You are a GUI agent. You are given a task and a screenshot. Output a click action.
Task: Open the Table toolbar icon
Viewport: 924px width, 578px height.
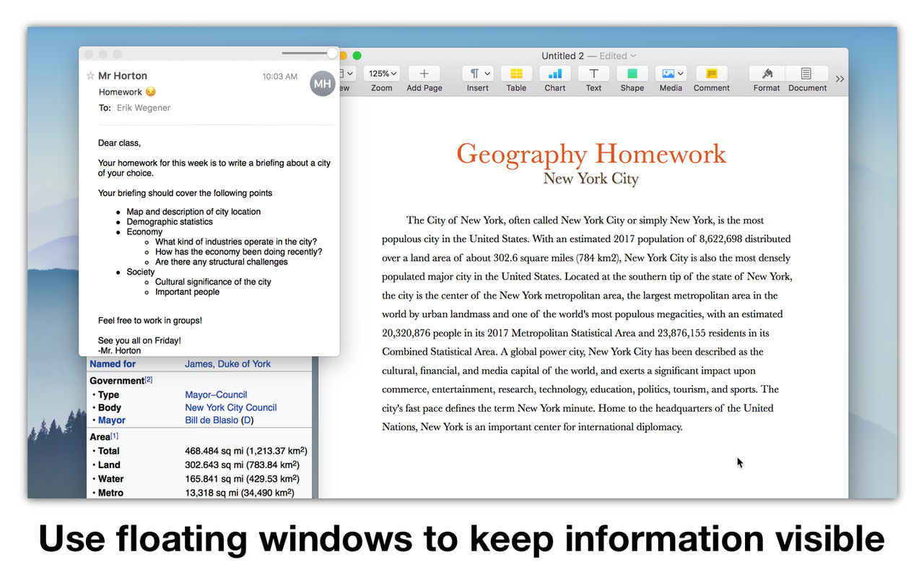coord(516,74)
